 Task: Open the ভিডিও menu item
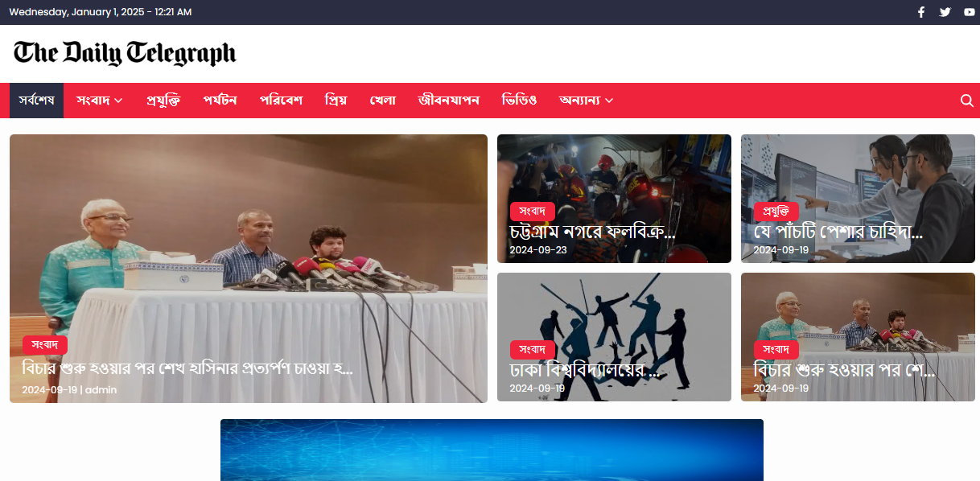click(x=519, y=101)
